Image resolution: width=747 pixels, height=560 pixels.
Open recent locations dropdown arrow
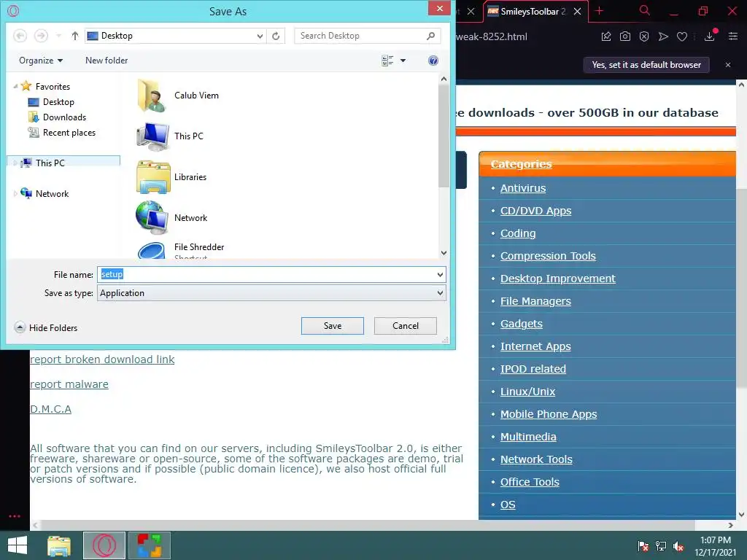coord(58,36)
